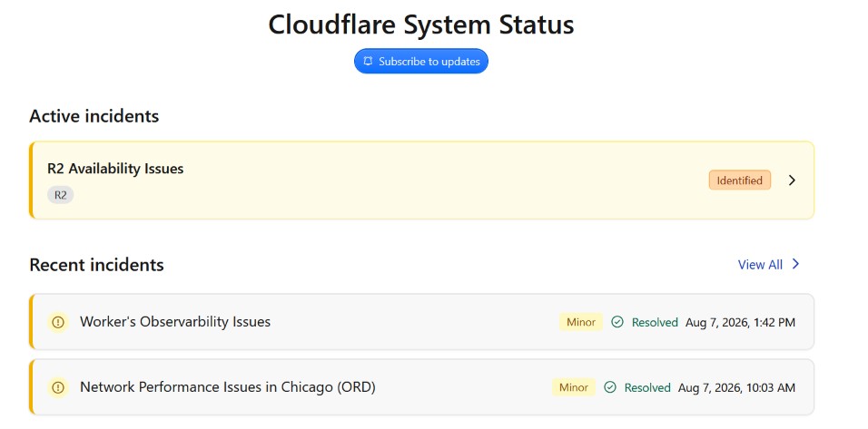
Task: Open Network Performance Issues in Chicago (ORD)
Action: tap(421, 387)
